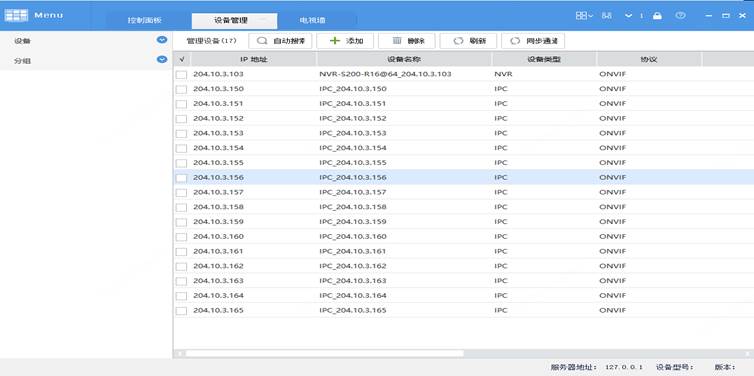
Task: Switch to the 电视墙 tab
Action: click(x=313, y=21)
